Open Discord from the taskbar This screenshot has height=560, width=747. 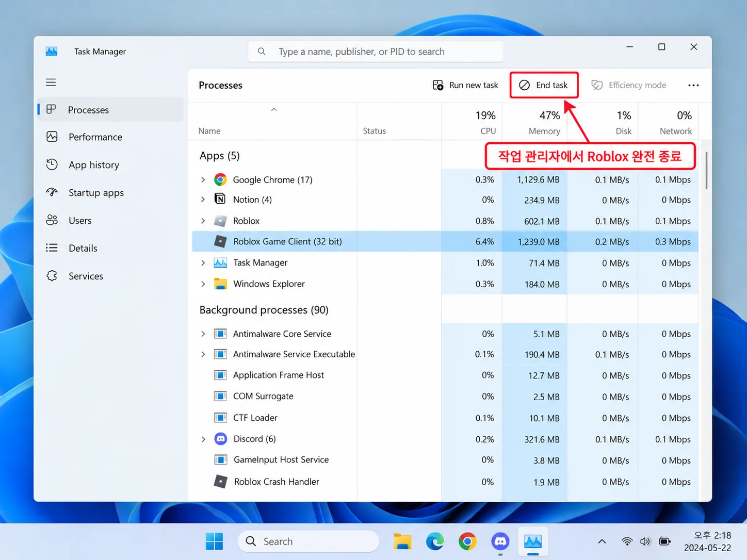tap(500, 541)
